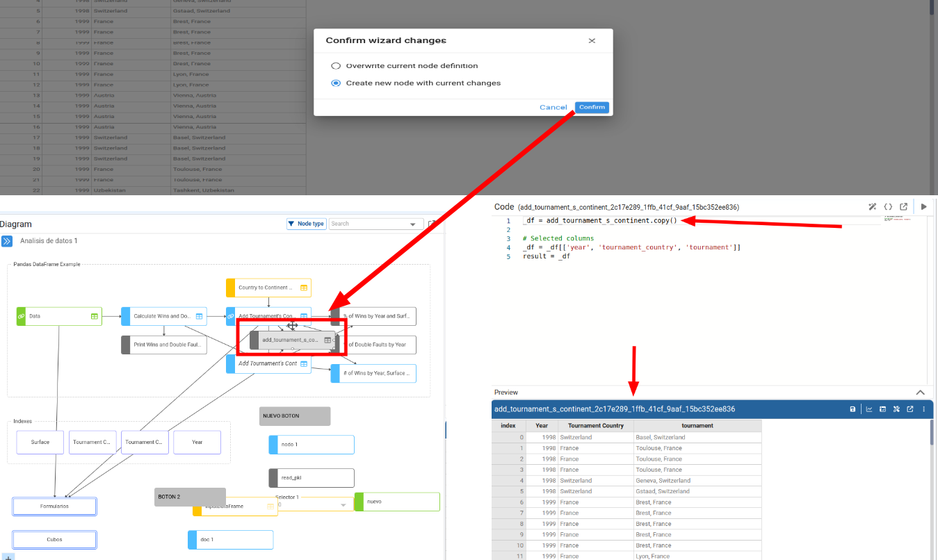This screenshot has height=560, width=938.
Task: Click the tournament column header in preview
Action: click(697, 425)
